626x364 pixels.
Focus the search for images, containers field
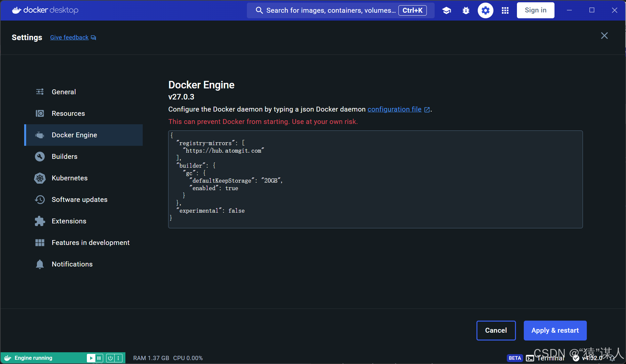tap(341, 10)
